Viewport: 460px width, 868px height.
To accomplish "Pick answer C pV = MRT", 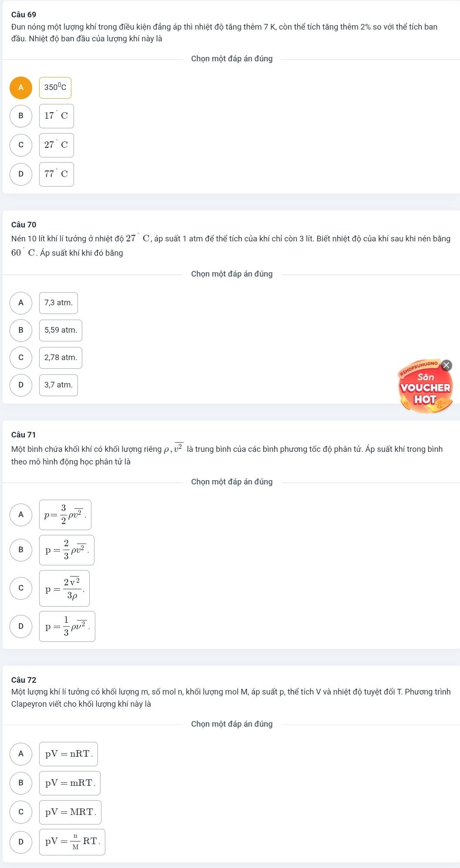I will click(x=21, y=812).
